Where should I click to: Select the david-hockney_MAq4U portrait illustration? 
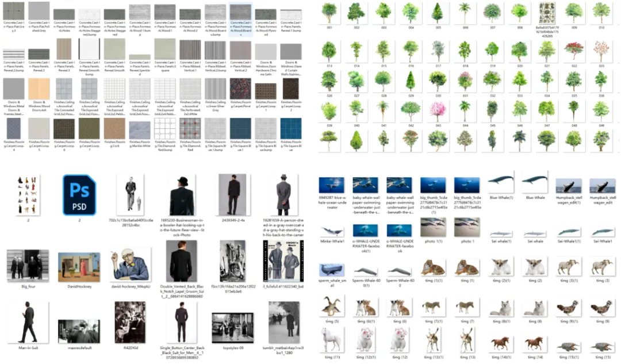(x=130, y=265)
